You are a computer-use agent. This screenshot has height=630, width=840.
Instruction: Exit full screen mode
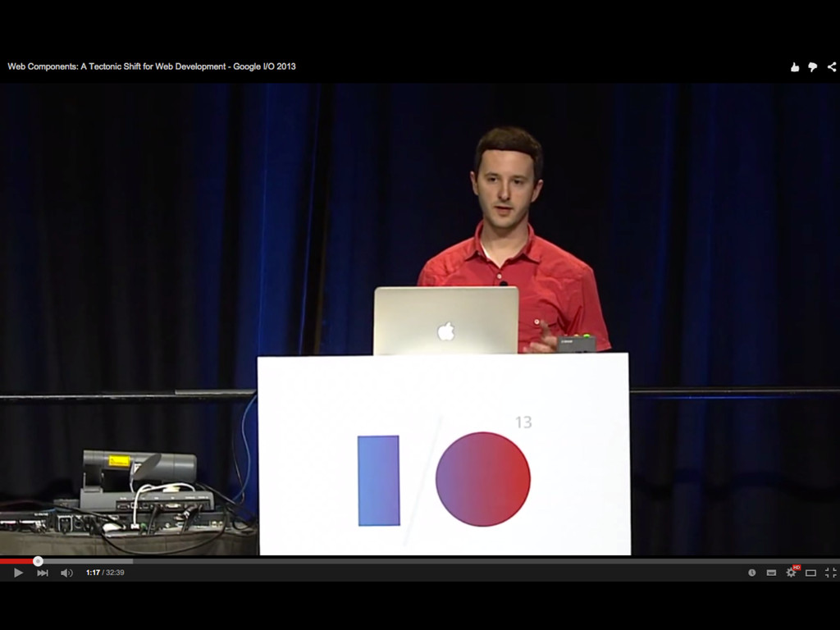click(831, 573)
